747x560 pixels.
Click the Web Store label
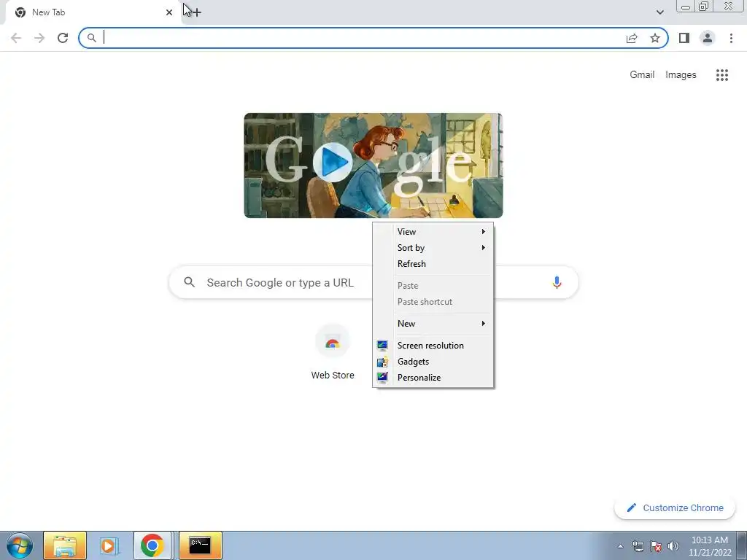click(x=333, y=376)
